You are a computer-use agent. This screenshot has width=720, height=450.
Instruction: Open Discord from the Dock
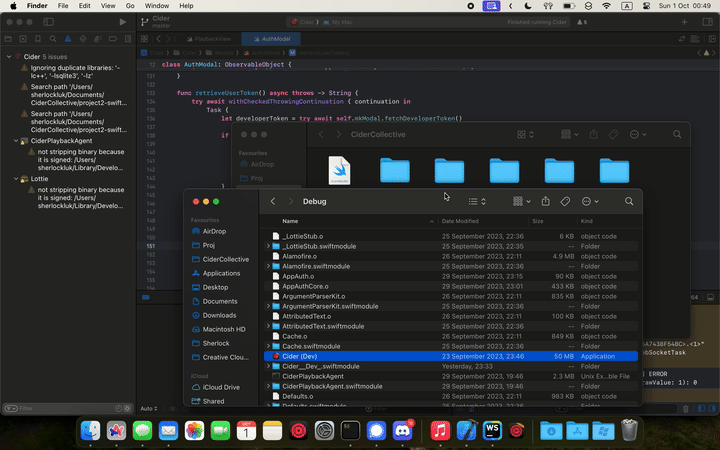click(x=403, y=430)
